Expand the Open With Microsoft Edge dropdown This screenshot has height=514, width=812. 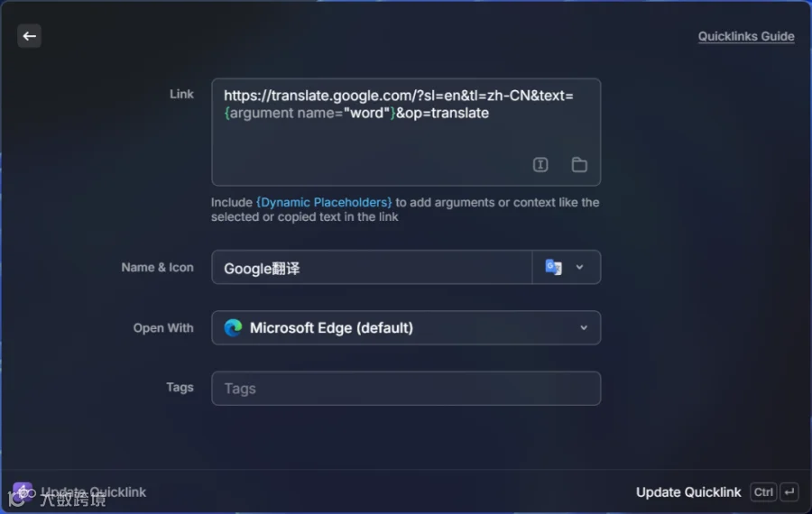coord(406,327)
